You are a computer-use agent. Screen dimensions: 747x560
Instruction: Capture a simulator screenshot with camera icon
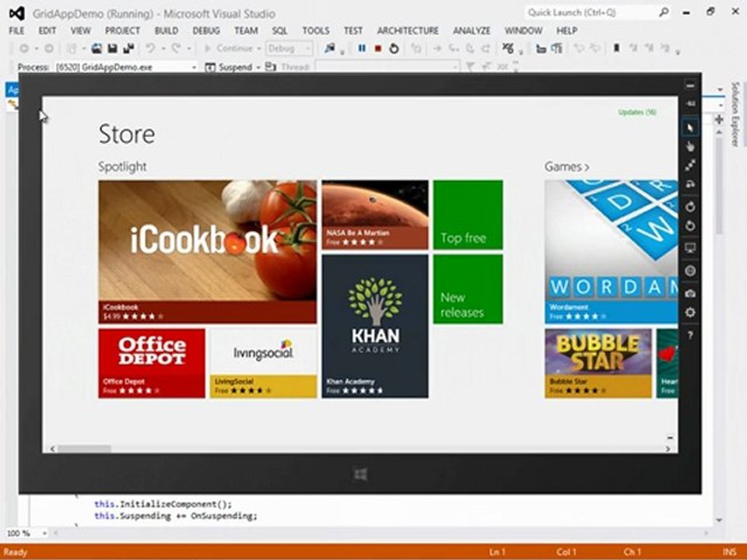(690, 293)
